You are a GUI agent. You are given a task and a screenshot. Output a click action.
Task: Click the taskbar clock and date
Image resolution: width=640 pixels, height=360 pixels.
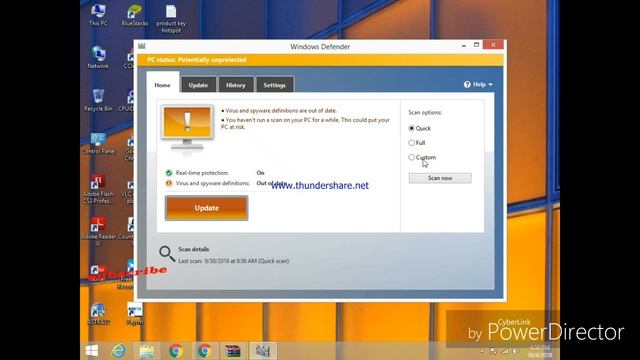(x=540, y=351)
